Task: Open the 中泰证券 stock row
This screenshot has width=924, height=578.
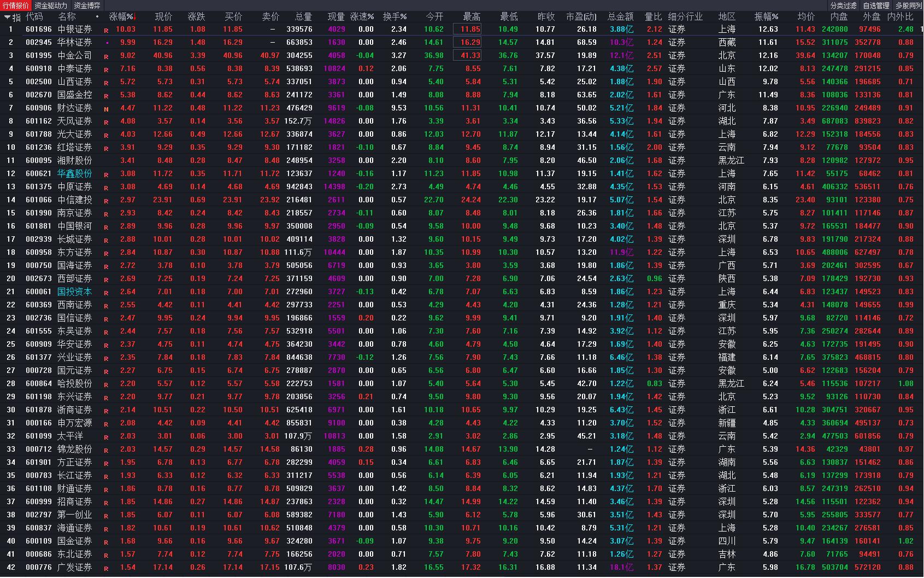Action: pos(462,68)
